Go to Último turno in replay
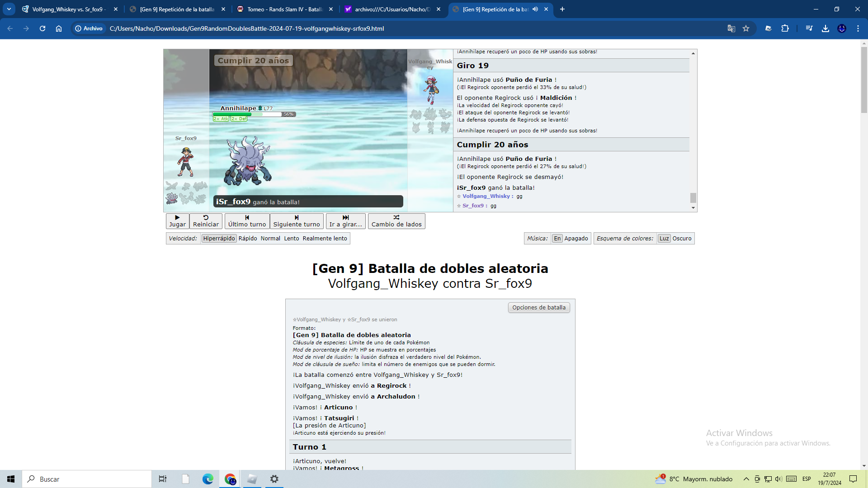The height and width of the screenshot is (488, 868). pyautogui.click(x=247, y=221)
